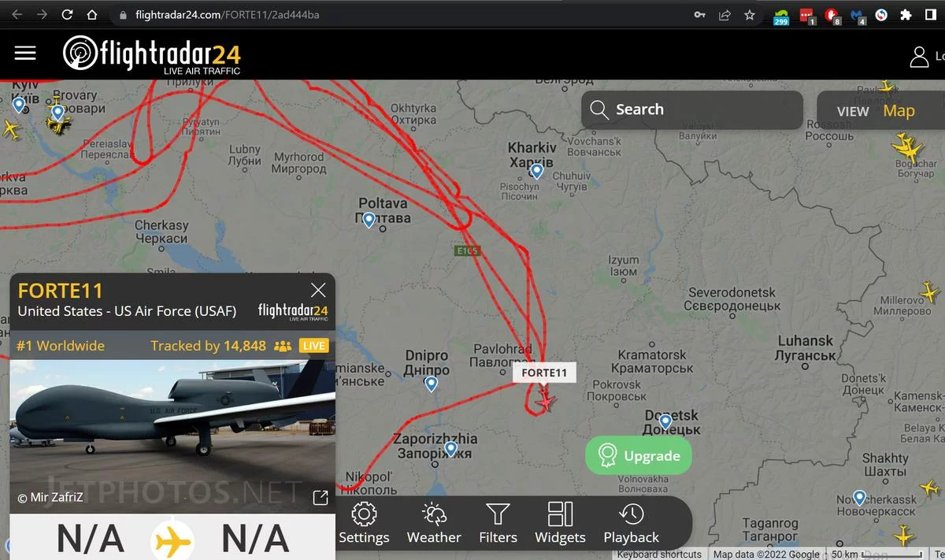This screenshot has width=945, height=560.
Task: Open the Settings gear in bottom toolbar
Action: [364, 524]
